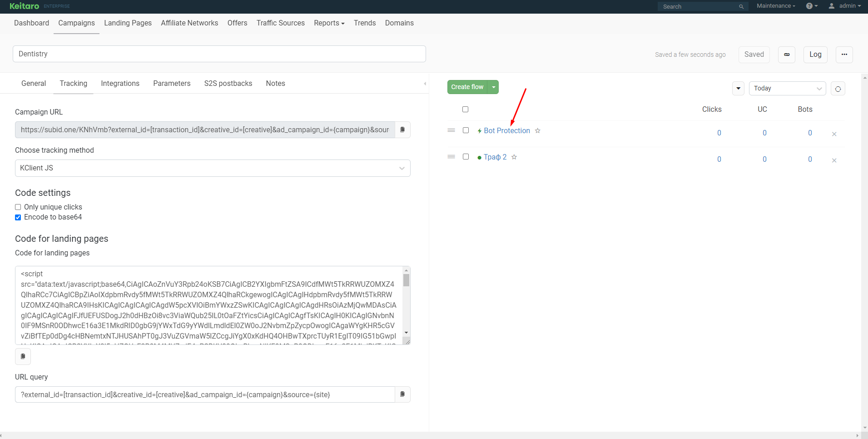Delete the Bot Protection flow
Image resolution: width=868 pixels, height=439 pixels.
[834, 134]
